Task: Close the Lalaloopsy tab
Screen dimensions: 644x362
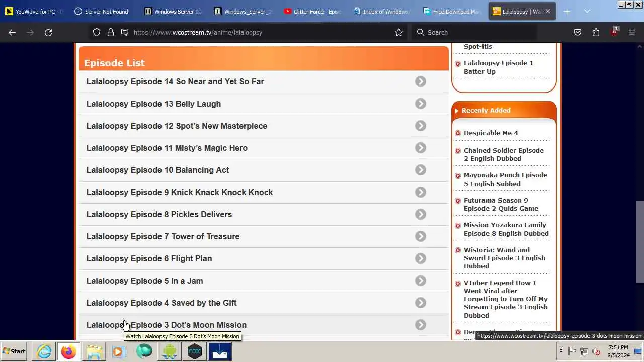Action: 547,11
